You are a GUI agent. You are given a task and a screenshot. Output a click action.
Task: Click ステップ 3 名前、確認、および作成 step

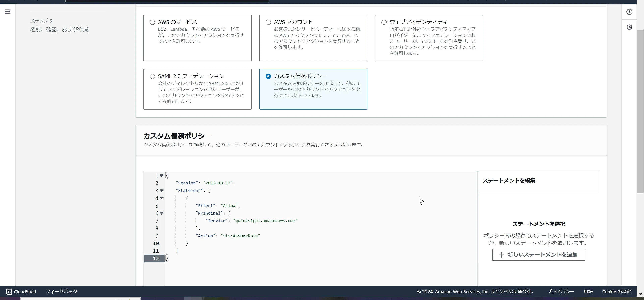(x=59, y=25)
